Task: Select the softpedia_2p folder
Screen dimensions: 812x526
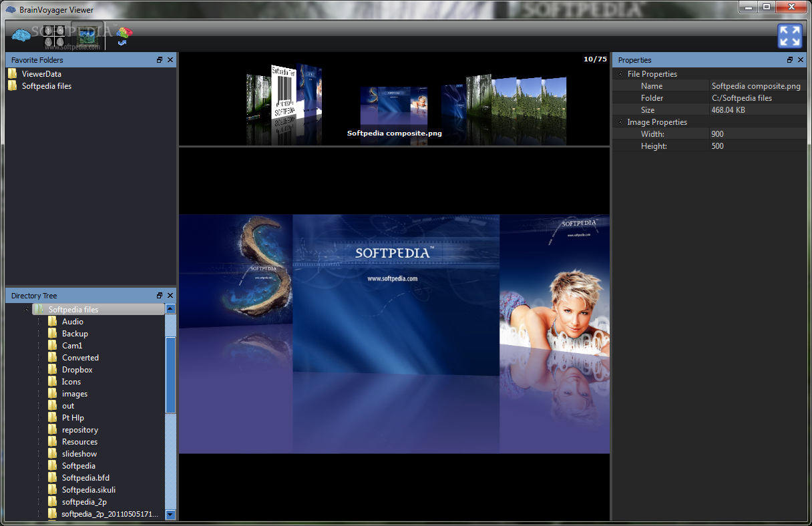Action: tap(84, 502)
